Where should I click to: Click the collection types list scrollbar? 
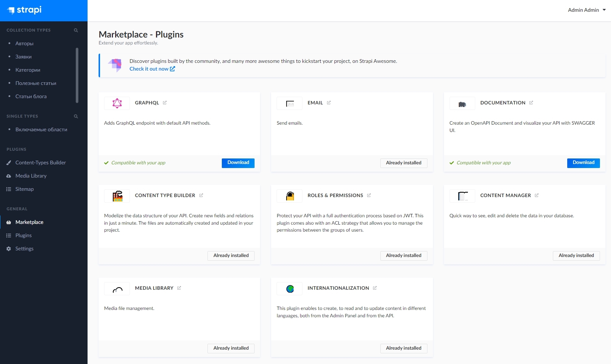click(77, 75)
